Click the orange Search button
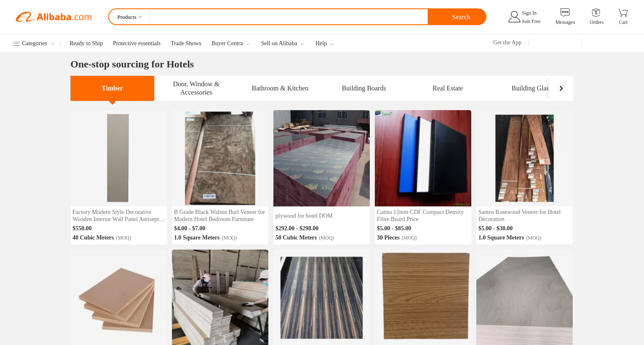Image resolution: width=644 pixels, height=345 pixels. point(457,17)
